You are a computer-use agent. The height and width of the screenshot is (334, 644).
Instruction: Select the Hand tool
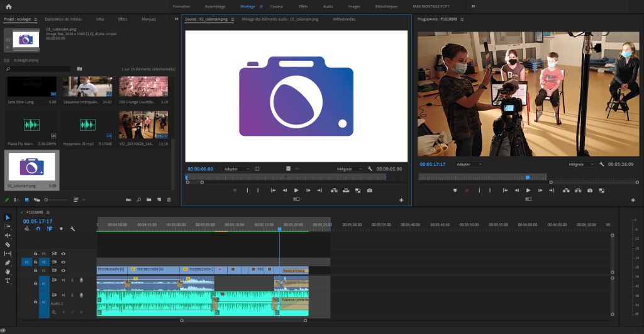(8, 271)
